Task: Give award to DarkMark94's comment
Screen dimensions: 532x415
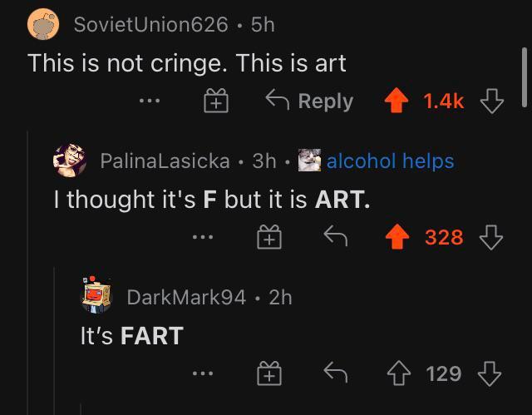Action: point(269,374)
